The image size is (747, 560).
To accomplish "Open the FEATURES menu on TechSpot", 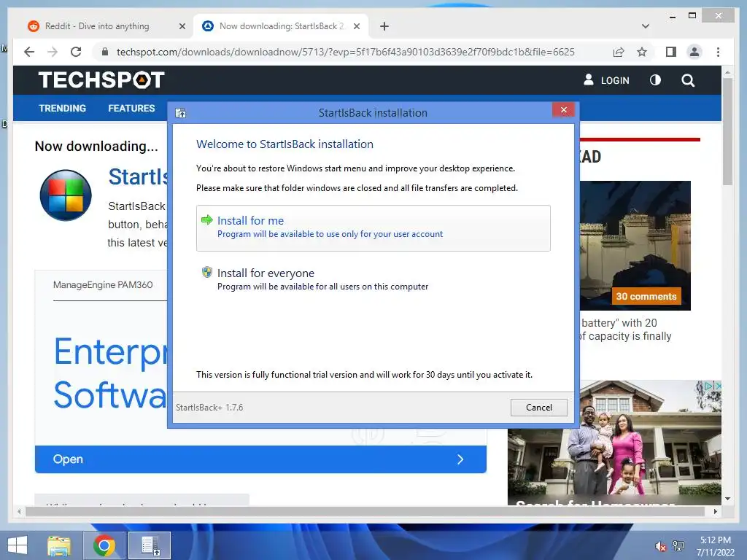I will point(131,108).
